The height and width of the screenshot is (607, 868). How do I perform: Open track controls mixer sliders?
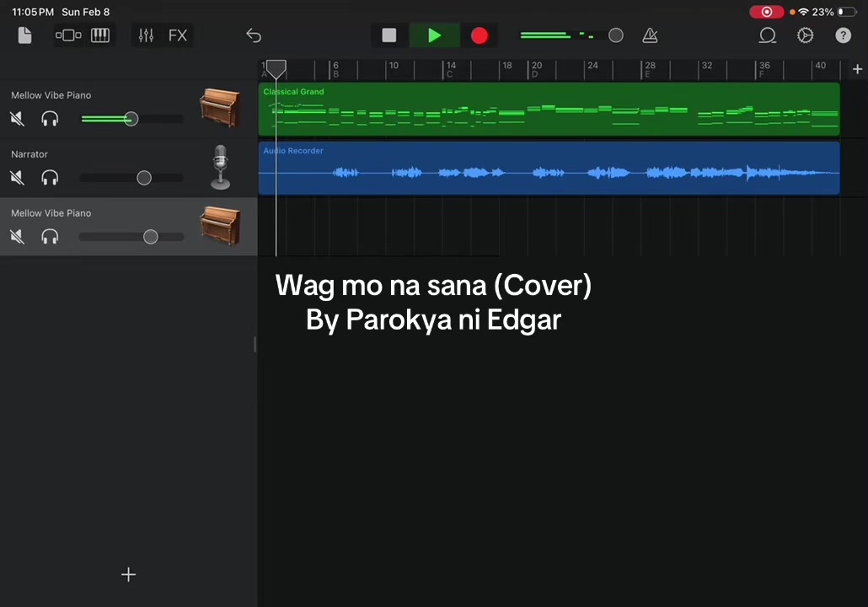click(x=146, y=35)
